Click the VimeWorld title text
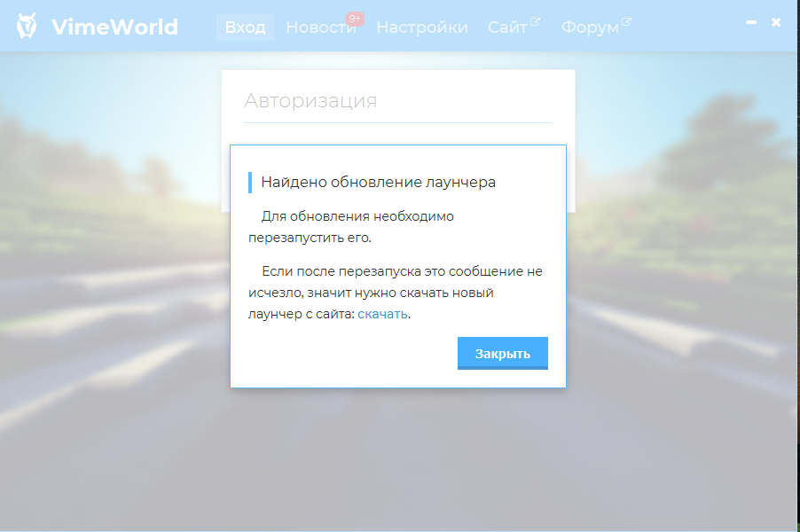 tap(114, 27)
